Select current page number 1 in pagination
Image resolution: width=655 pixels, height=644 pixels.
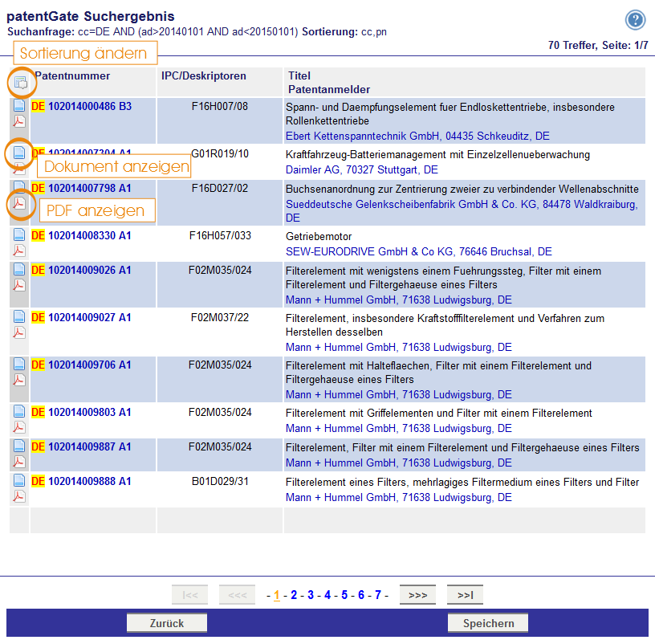point(277,595)
